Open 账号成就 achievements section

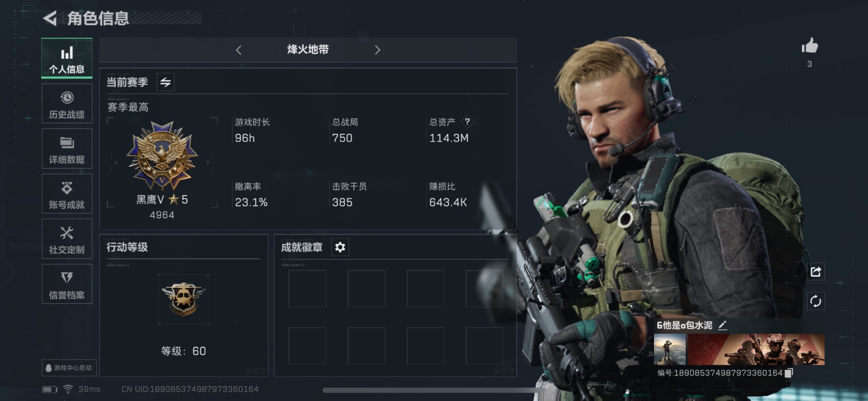[67, 194]
